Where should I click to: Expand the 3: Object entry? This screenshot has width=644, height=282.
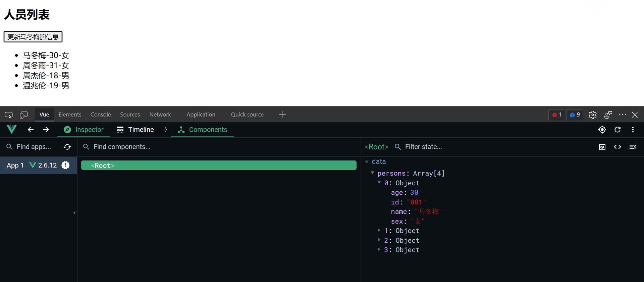[x=379, y=249]
